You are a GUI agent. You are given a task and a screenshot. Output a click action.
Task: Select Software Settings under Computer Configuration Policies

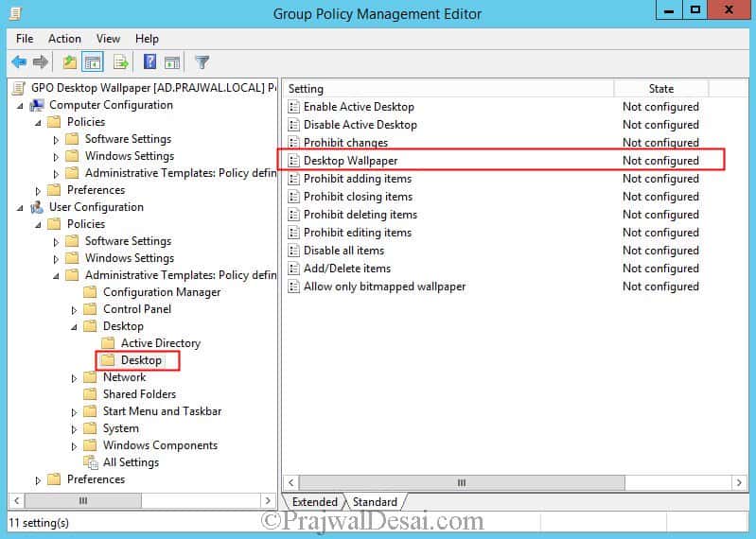pos(129,139)
